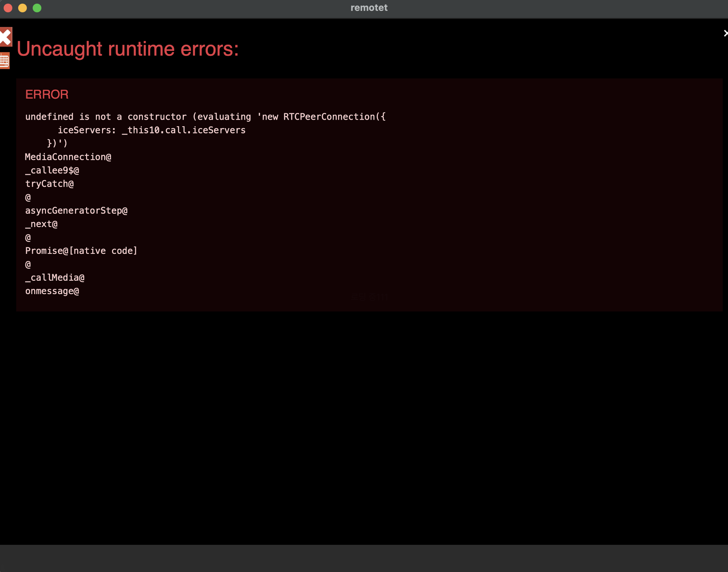The width and height of the screenshot is (728, 572).
Task: Click the asyncGeneratorStep@ stack line
Action: point(76,211)
